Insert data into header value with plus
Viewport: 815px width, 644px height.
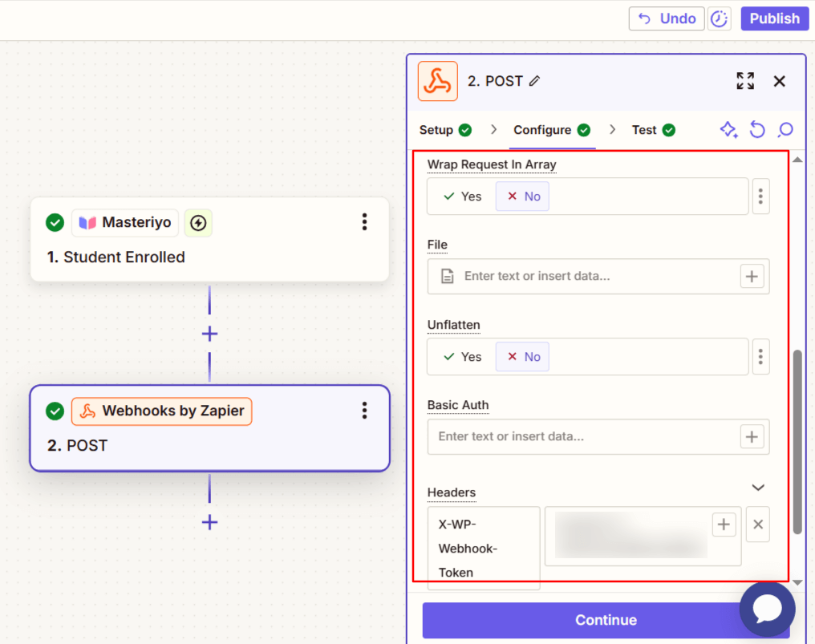(x=724, y=525)
